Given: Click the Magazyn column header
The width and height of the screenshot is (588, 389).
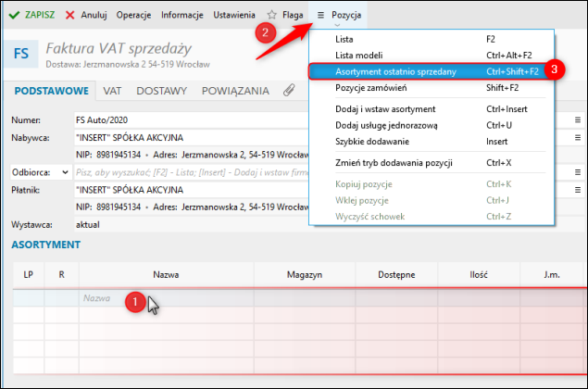Looking at the screenshot, I should pyautogui.click(x=304, y=275).
